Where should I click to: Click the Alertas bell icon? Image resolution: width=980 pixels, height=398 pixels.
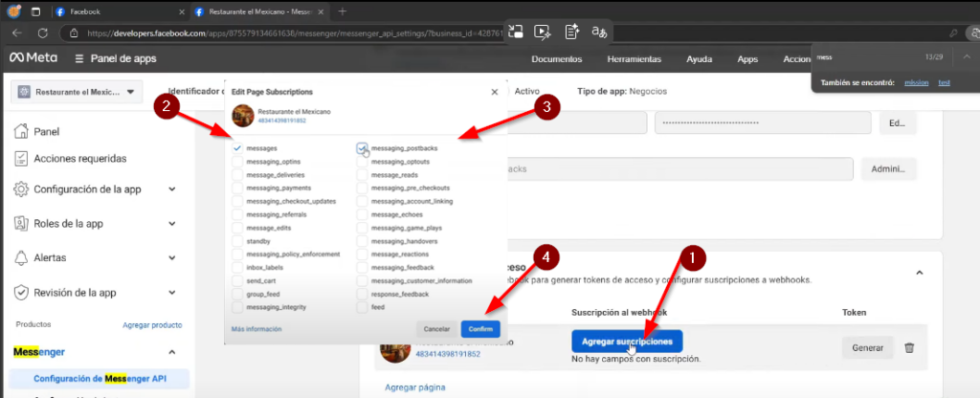(21, 257)
